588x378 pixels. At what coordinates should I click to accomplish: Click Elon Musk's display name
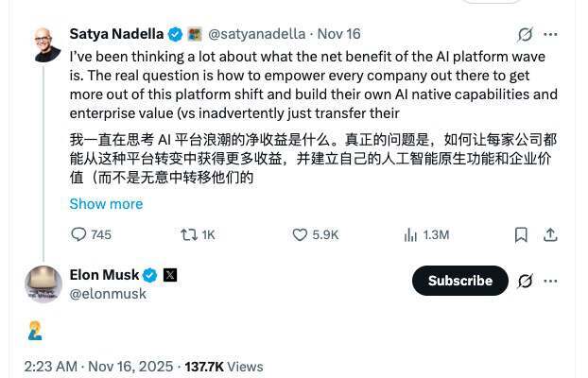pos(104,275)
